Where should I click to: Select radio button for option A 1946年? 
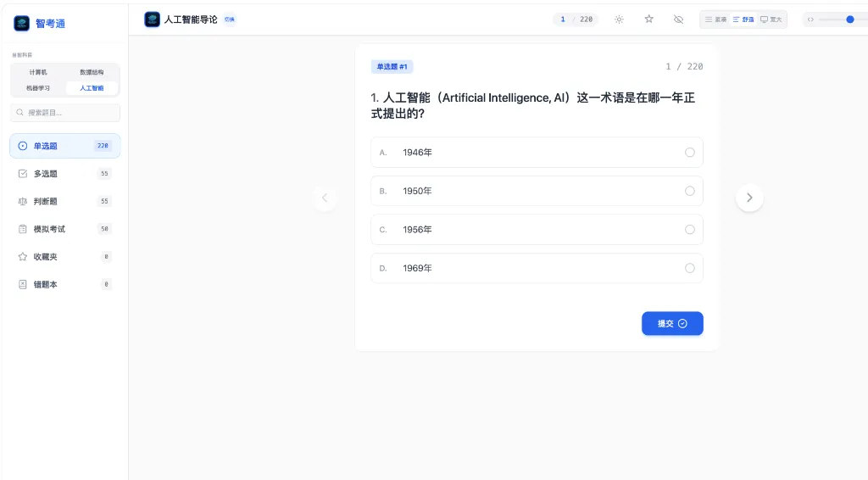[x=690, y=153]
